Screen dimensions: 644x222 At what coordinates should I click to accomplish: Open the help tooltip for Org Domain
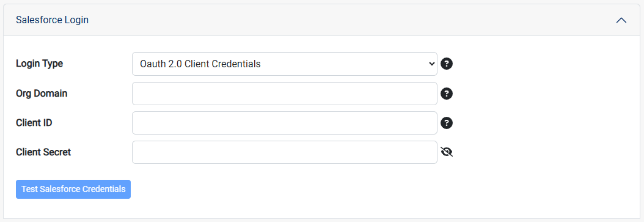(447, 94)
